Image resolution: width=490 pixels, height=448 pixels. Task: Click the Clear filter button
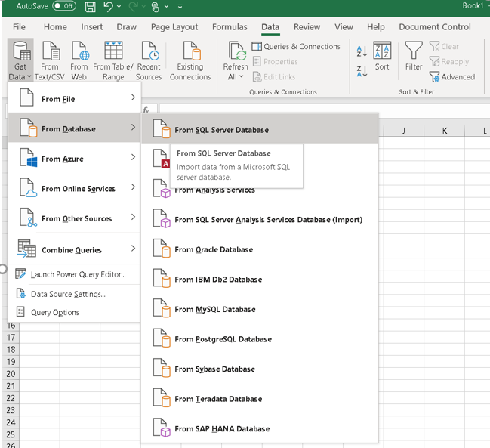(x=444, y=47)
